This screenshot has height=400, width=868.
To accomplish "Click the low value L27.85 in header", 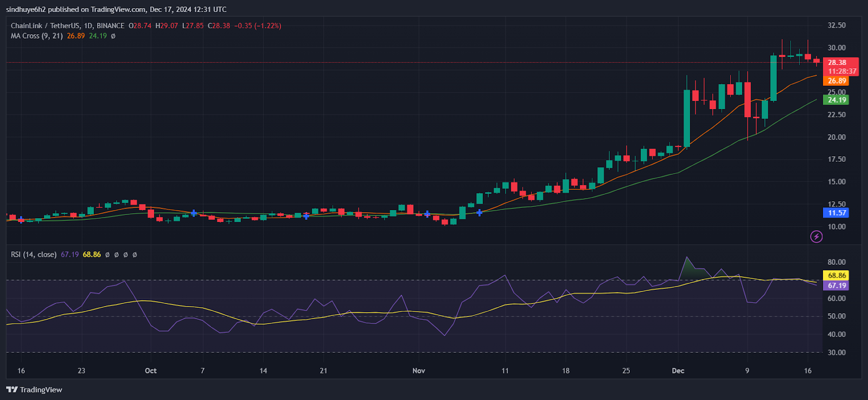I will pyautogui.click(x=193, y=26).
